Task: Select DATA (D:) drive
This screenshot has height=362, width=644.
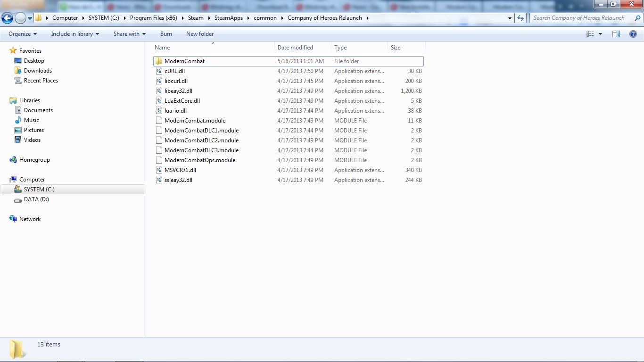Action: (36, 199)
